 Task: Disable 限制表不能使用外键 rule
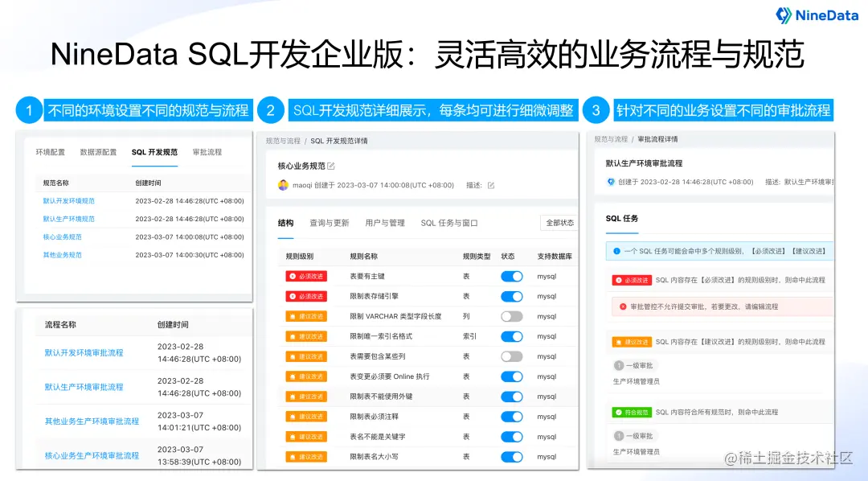(511, 397)
